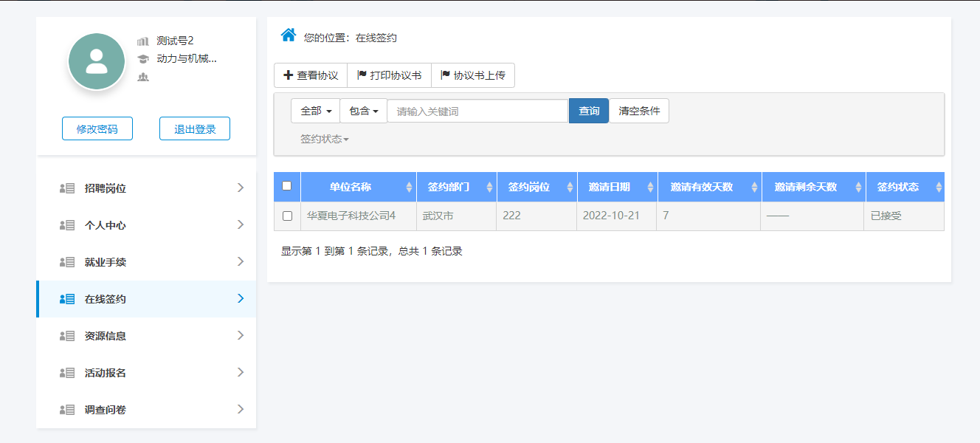
Task: Check the row for 华夏电子科技公司4
Action: pos(287,216)
